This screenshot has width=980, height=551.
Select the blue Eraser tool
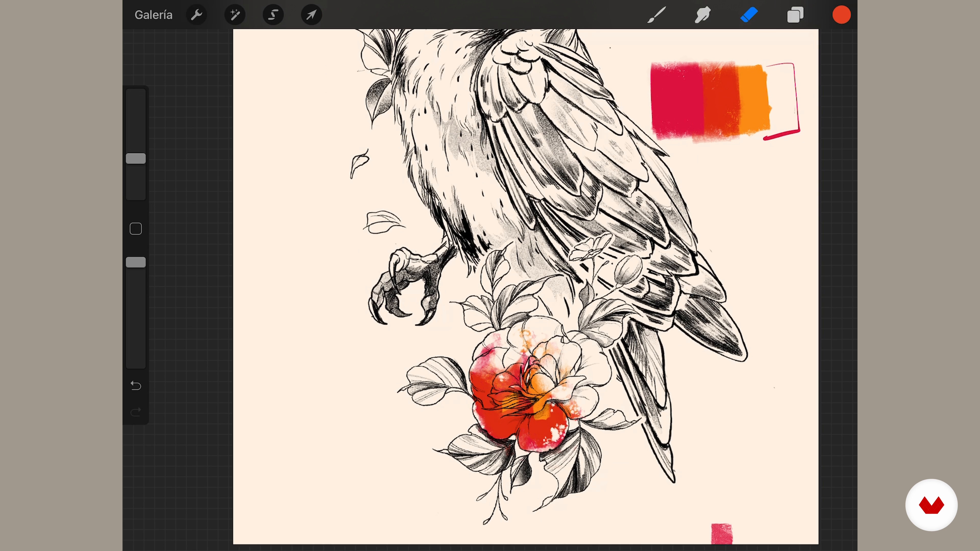click(749, 15)
